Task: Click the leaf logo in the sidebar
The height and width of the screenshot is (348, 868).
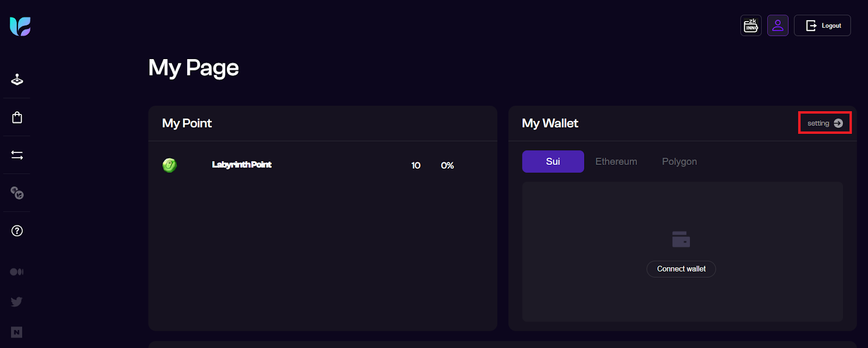Action: (20, 26)
